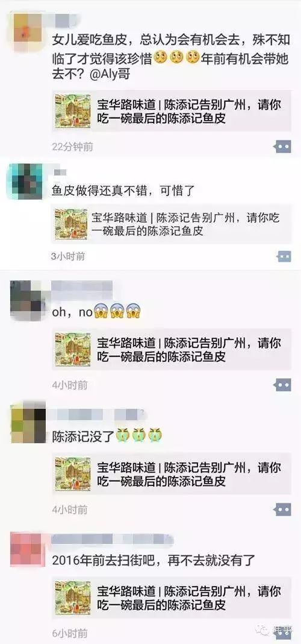Tap article thumbnail image in first post
Viewport: 301px width, 644px height.
coord(73,111)
